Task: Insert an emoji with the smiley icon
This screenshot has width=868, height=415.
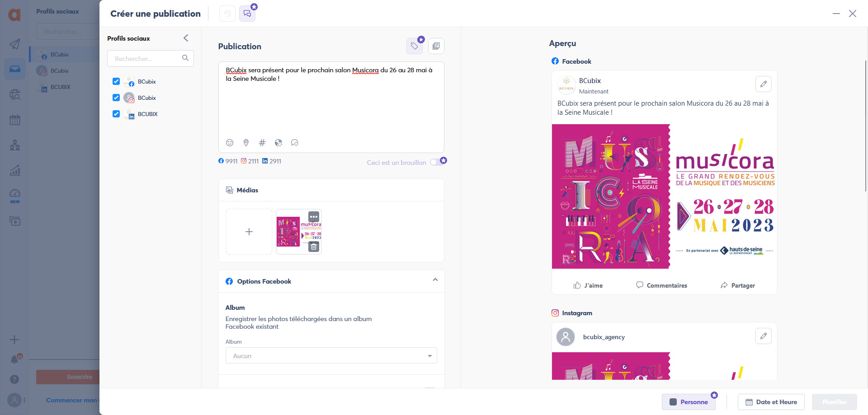Action: [230, 143]
